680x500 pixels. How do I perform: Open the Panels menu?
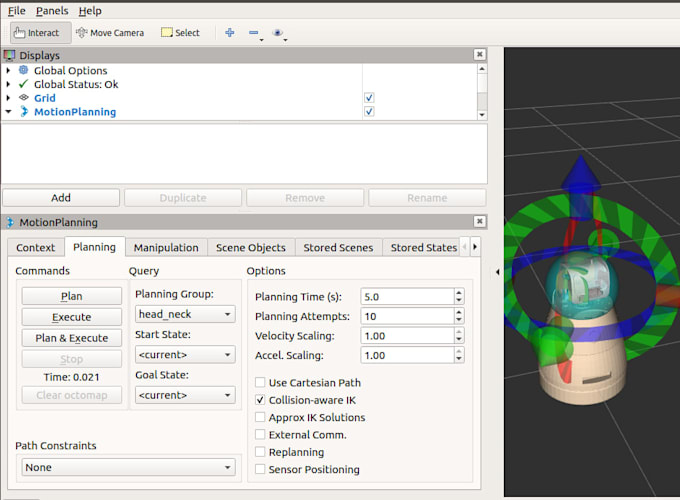tap(52, 11)
